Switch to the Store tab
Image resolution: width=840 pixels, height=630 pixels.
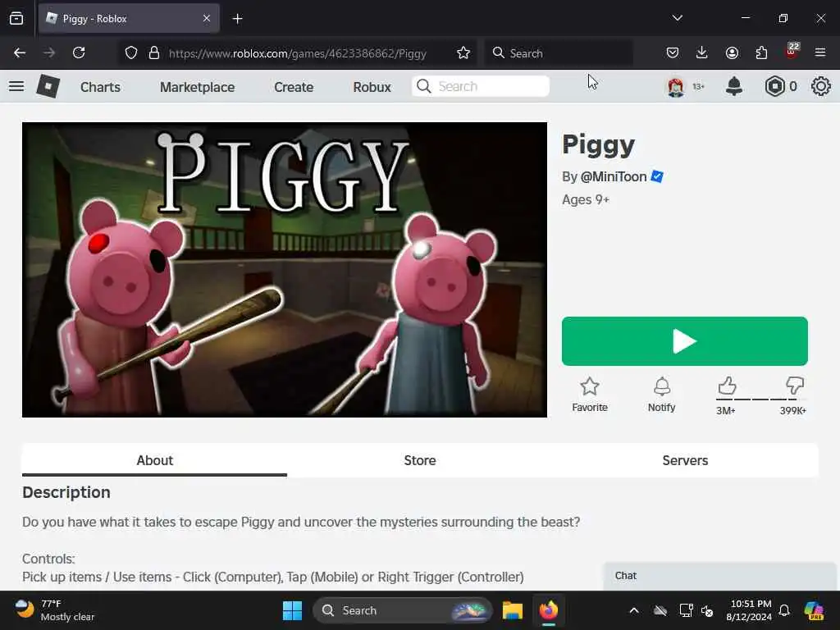419,460
